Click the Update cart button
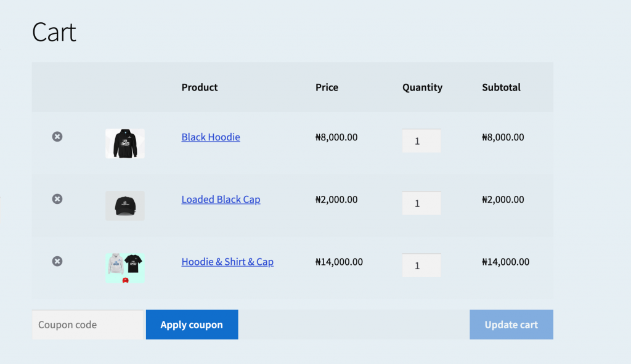 tap(511, 325)
